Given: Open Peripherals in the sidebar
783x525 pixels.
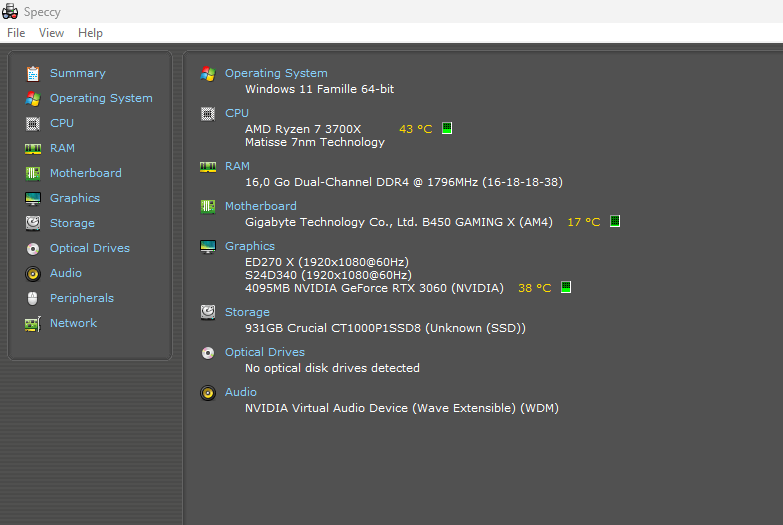Looking at the screenshot, I should 82,298.
